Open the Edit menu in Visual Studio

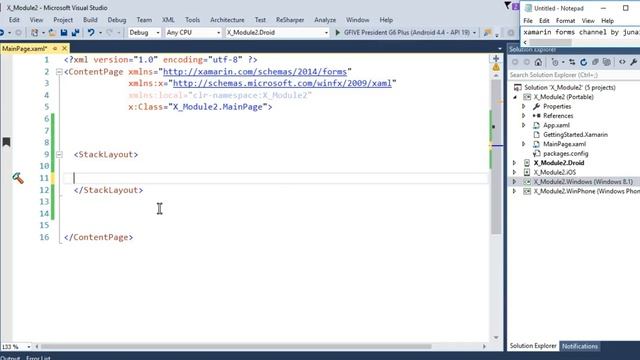click(x=14, y=20)
